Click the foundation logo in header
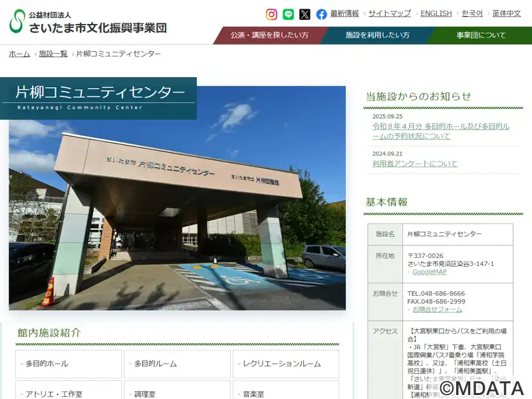This screenshot has width=532, height=399. point(88,21)
